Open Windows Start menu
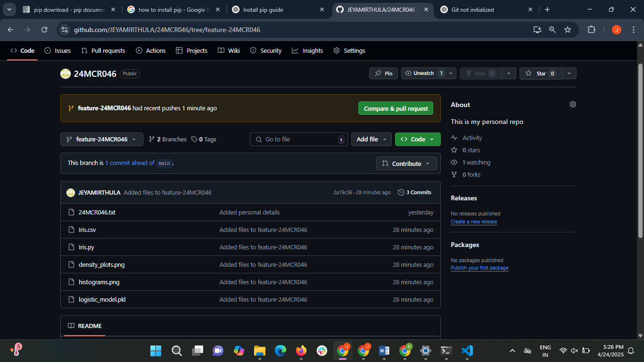 tap(156, 351)
